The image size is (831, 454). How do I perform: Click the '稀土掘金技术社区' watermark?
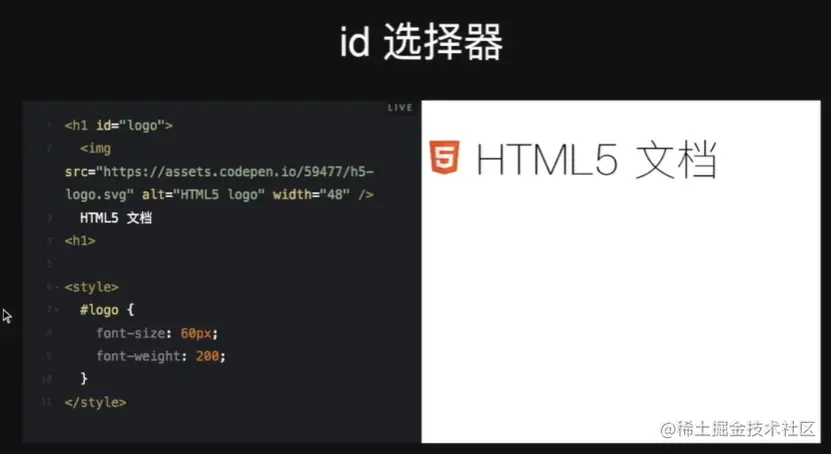737,429
